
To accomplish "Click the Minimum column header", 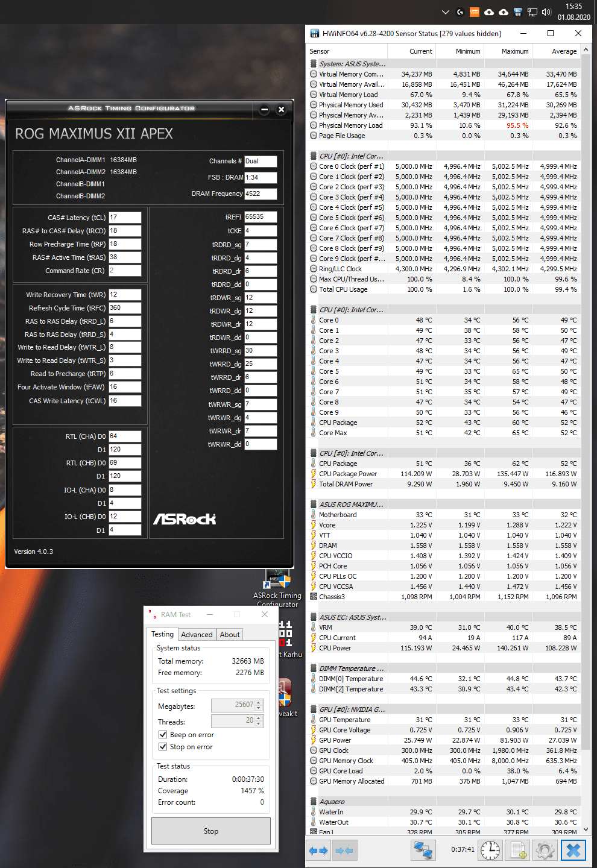I will pos(460,51).
